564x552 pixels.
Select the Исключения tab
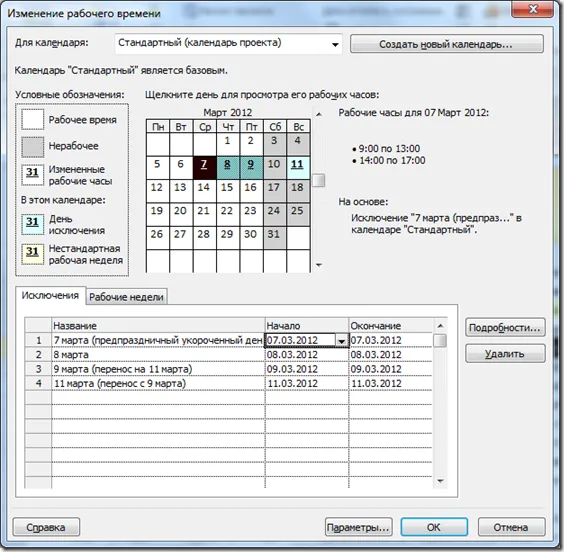pos(50,296)
